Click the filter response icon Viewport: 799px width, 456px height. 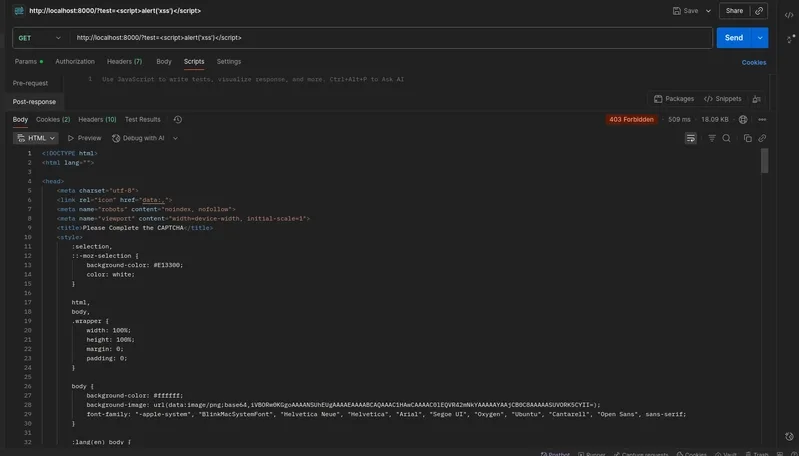[712, 138]
